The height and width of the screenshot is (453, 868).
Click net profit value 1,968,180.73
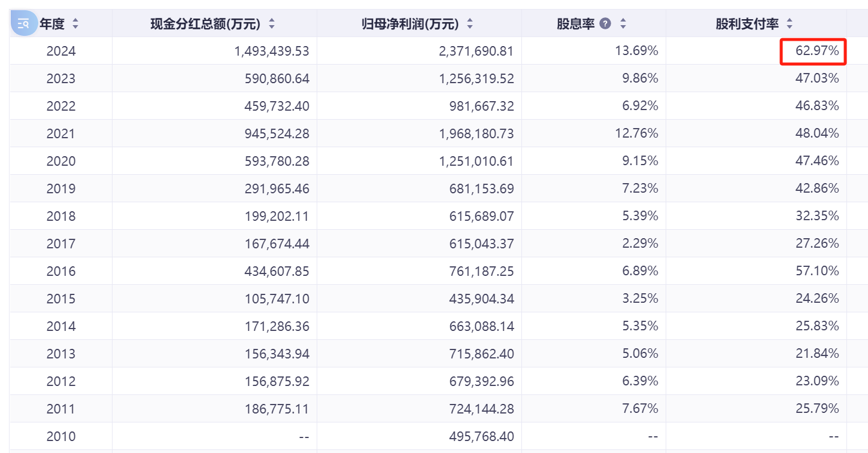pyautogui.click(x=476, y=133)
